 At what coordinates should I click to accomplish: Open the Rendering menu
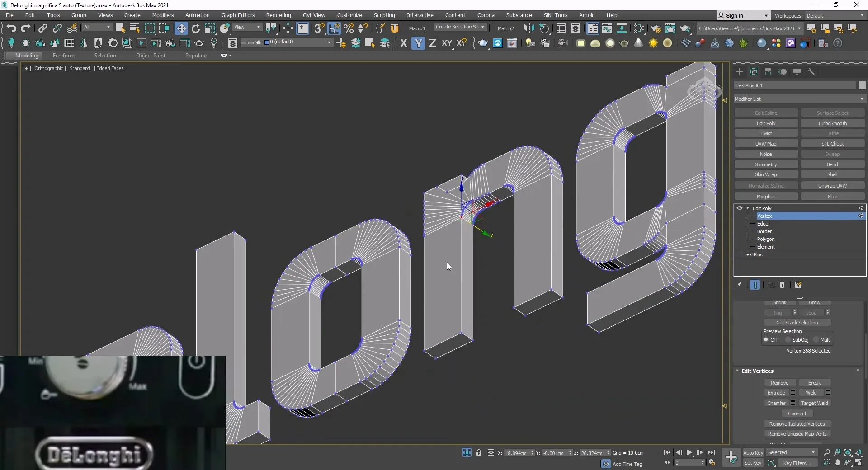278,15
